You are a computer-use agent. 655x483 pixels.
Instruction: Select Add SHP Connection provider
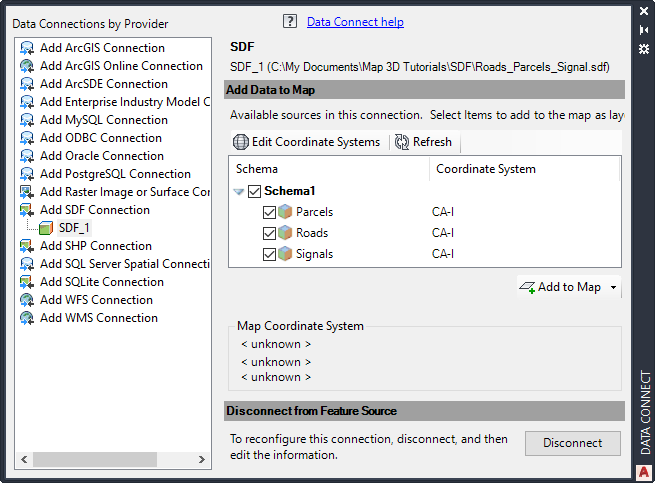tap(95, 246)
